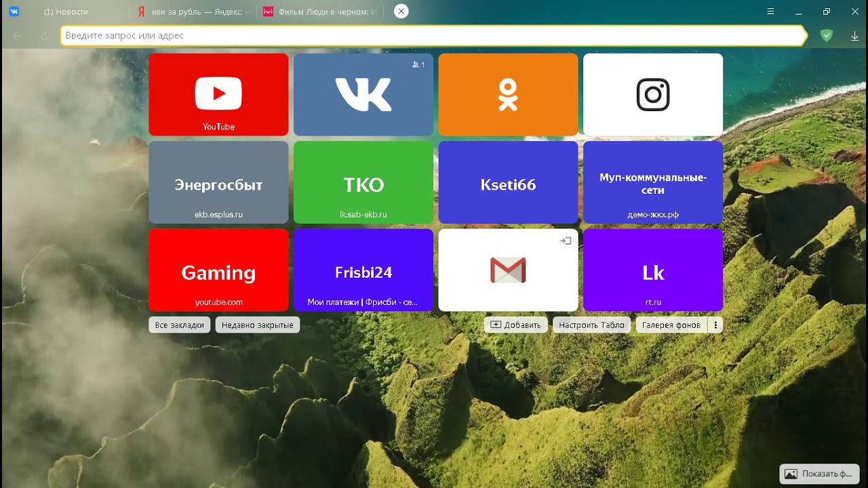The height and width of the screenshot is (488, 868).
Task: Open the downloads arrow icon
Action: click(x=854, y=36)
